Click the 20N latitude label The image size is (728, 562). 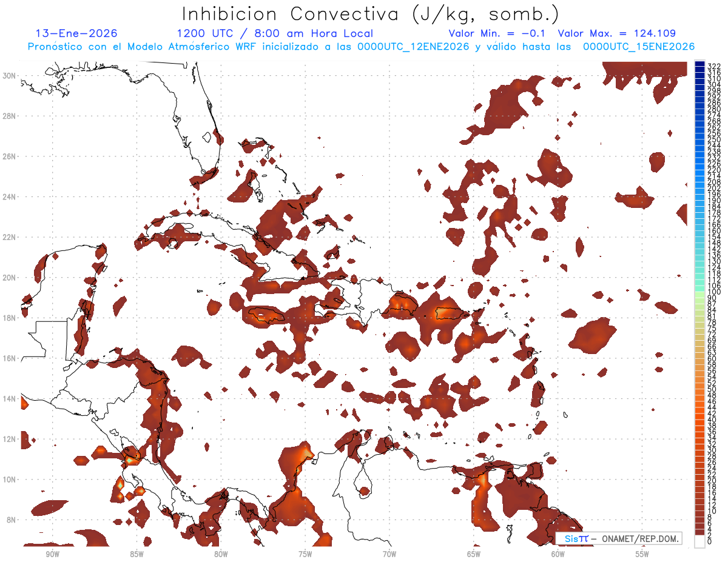tap(9, 277)
